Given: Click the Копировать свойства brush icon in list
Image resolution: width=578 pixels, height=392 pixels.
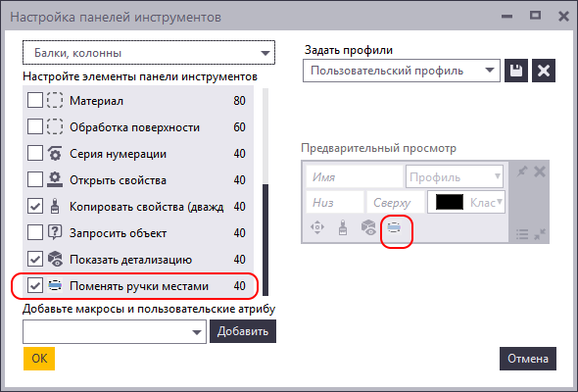Looking at the screenshot, I should tap(55, 207).
